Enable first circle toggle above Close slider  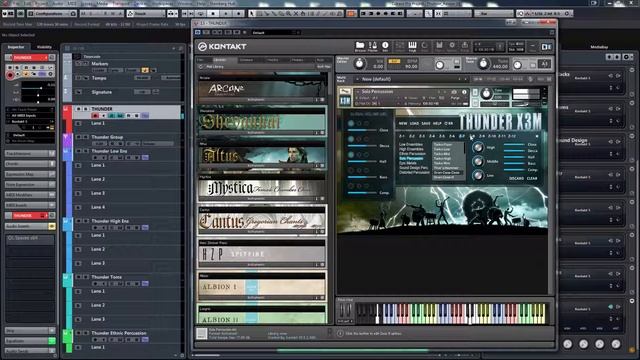coord(351,123)
